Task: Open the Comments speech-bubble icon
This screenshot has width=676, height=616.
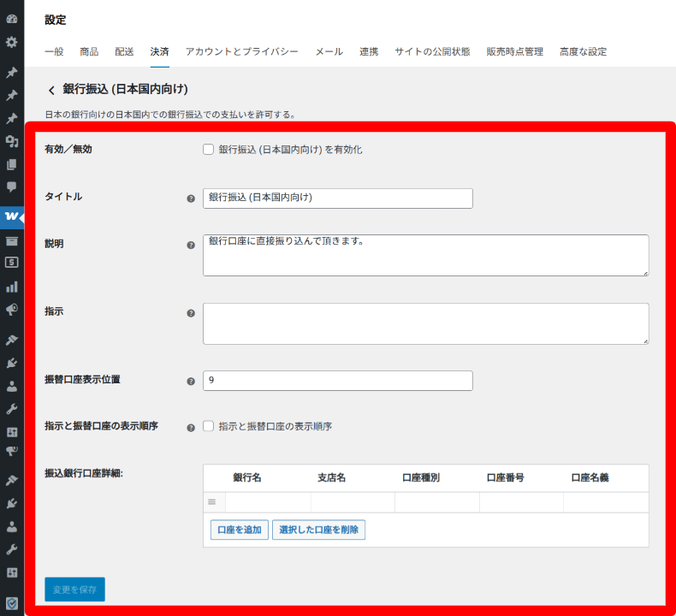Action: tap(12, 187)
